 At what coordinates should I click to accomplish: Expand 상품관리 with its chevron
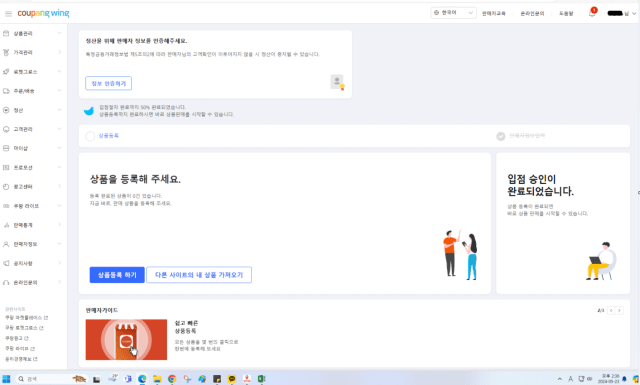coord(59,33)
